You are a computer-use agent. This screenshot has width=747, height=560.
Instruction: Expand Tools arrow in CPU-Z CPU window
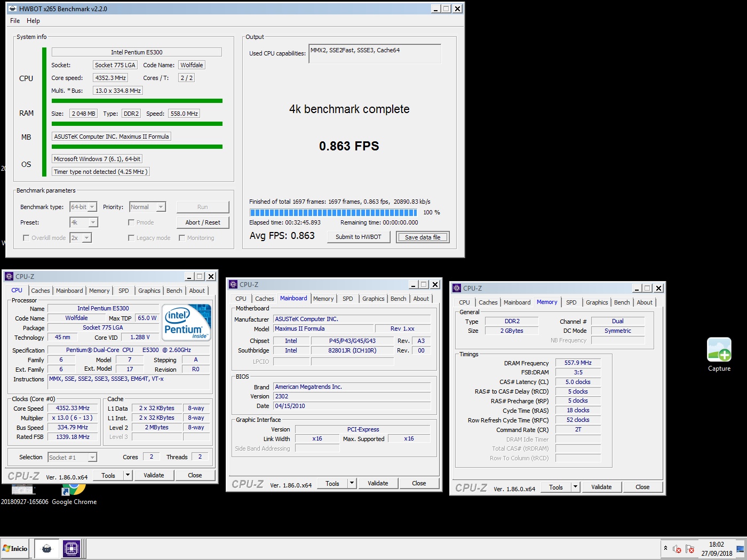click(x=128, y=475)
